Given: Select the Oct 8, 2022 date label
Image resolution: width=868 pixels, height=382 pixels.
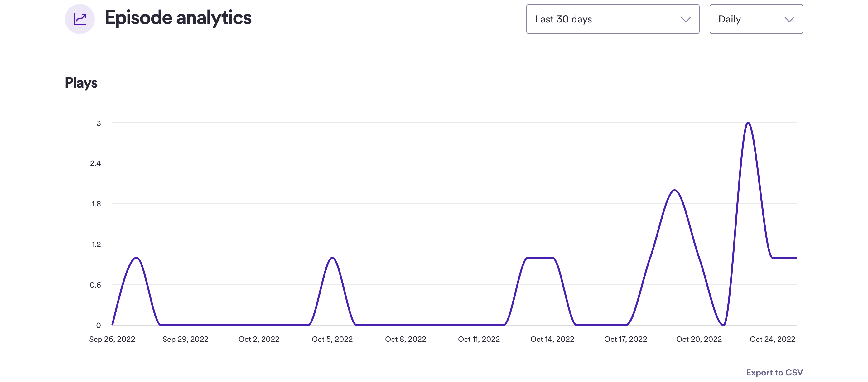Looking at the screenshot, I should tap(405, 339).
